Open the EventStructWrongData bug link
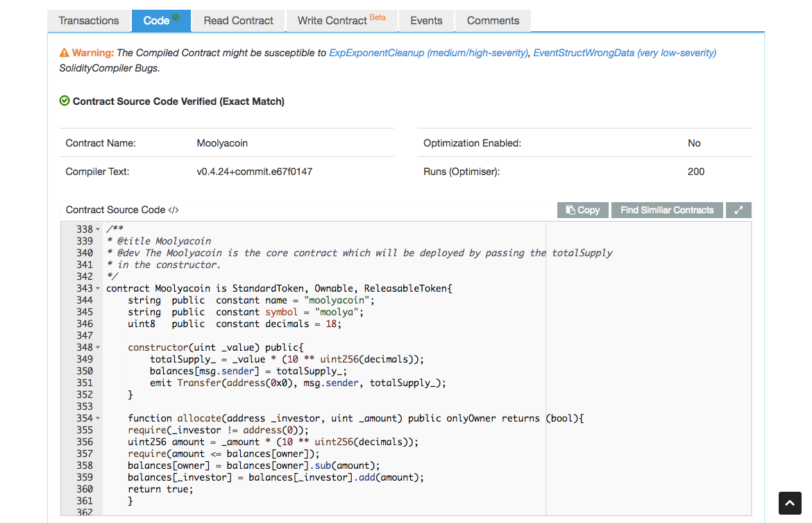 click(x=625, y=53)
